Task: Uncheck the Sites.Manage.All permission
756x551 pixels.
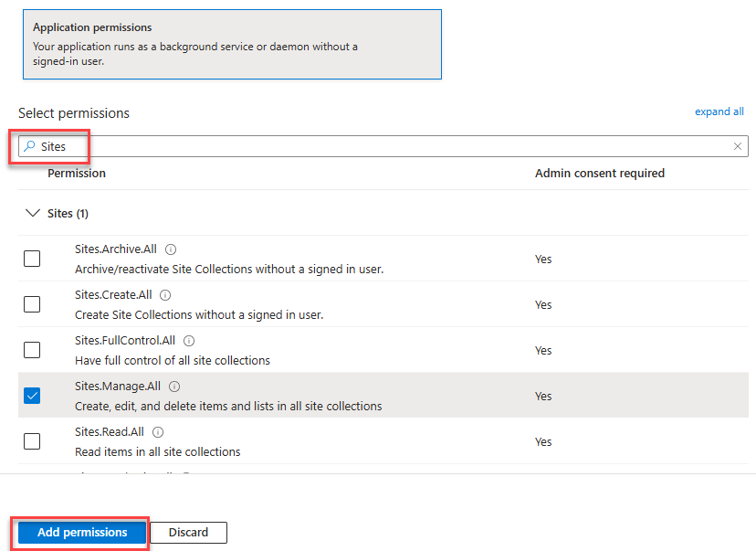Action: 32,396
